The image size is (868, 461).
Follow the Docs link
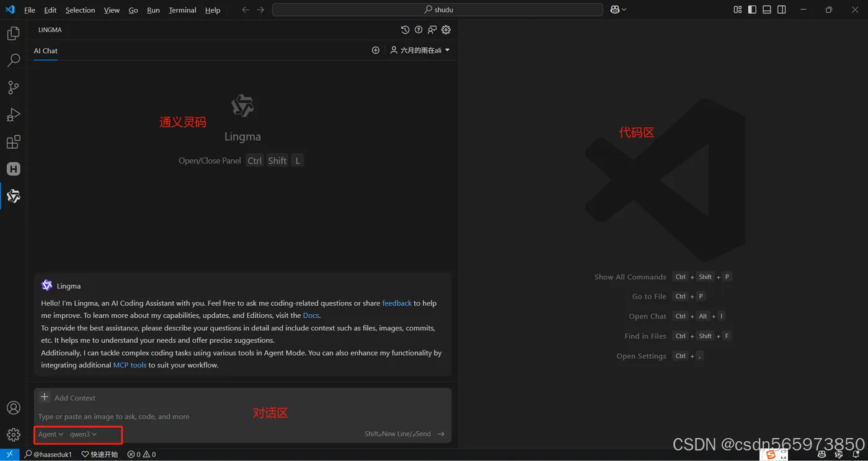311,315
